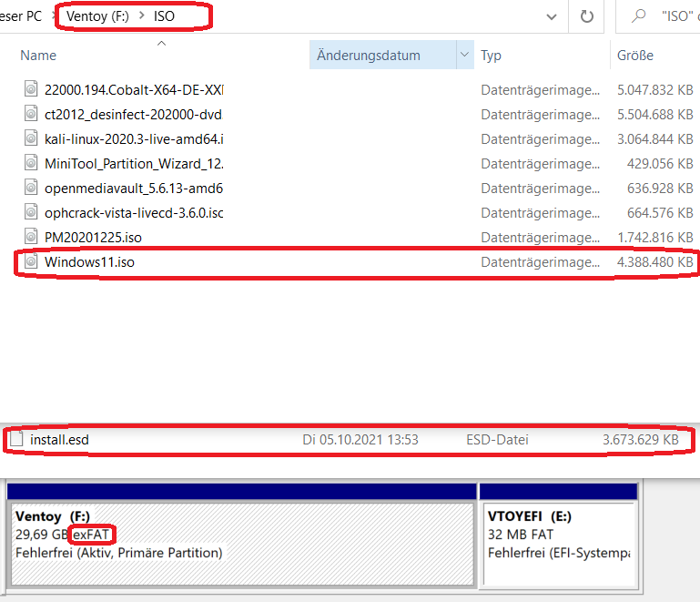700x602 pixels.
Task: Select the openmediavault_5.6.13 file icon
Action: [x=30, y=187]
